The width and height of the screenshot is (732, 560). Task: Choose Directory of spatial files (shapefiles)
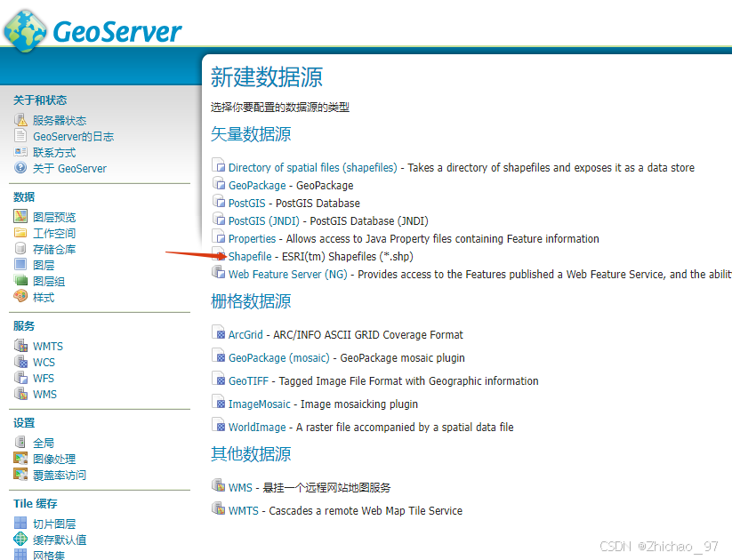[x=312, y=167]
